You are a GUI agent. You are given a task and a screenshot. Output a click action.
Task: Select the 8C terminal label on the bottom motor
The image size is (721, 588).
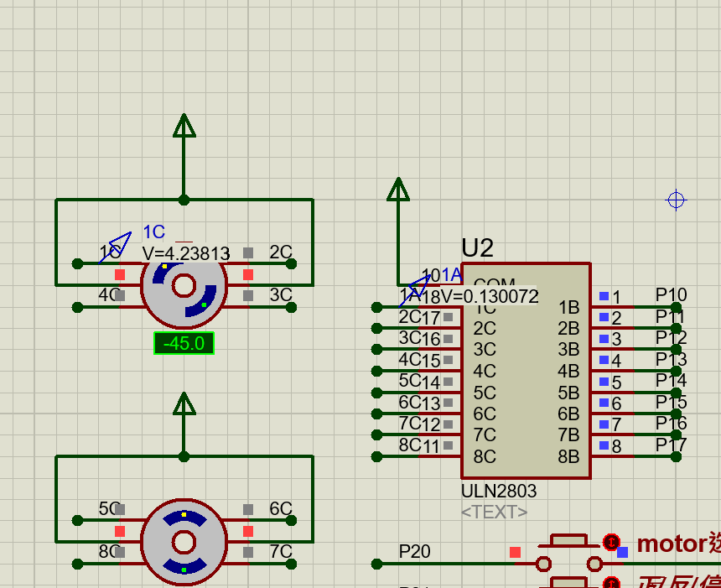[110, 551]
